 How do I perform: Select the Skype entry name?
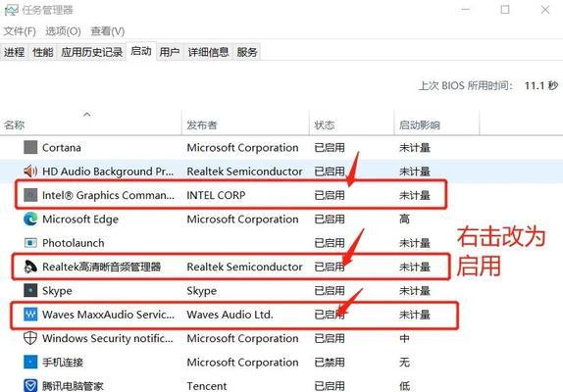click(x=57, y=291)
